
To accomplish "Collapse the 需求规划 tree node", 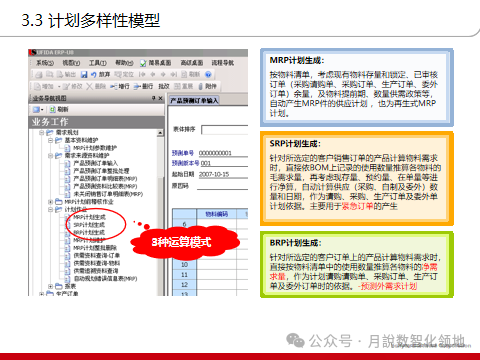I will tap(42, 133).
